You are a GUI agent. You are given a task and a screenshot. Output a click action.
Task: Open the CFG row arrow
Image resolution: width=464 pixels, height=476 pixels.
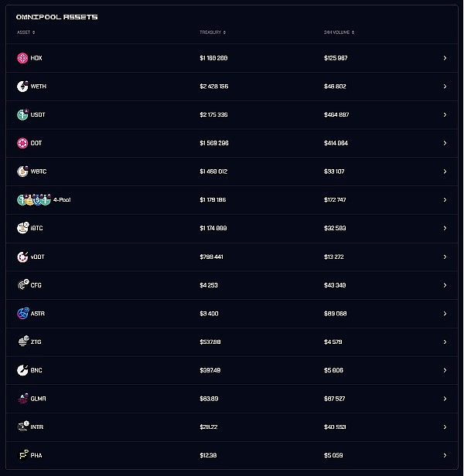[x=445, y=285]
